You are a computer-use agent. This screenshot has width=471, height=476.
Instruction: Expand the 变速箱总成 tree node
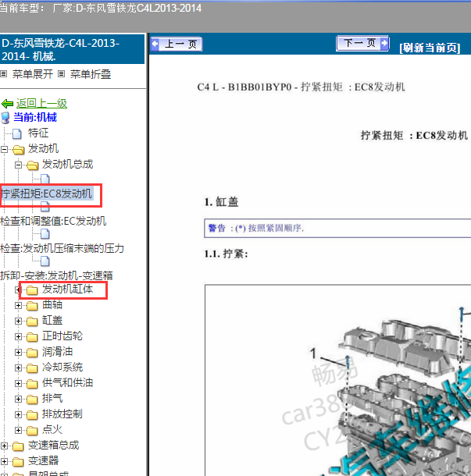4,446
